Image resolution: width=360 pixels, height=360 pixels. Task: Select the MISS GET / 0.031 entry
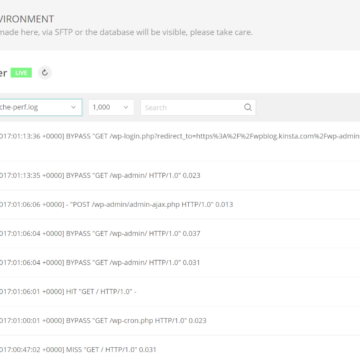click(180, 349)
